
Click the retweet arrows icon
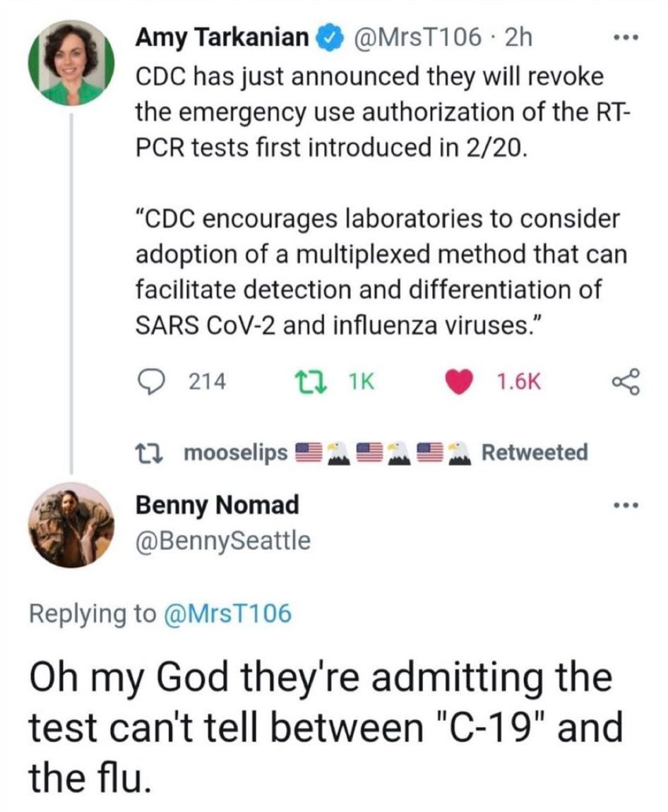point(309,381)
